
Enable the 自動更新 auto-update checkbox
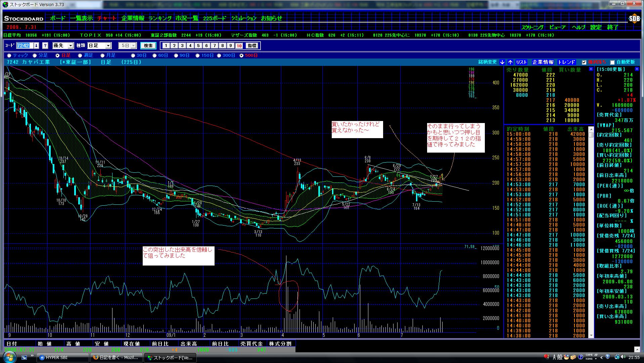[x=612, y=62]
